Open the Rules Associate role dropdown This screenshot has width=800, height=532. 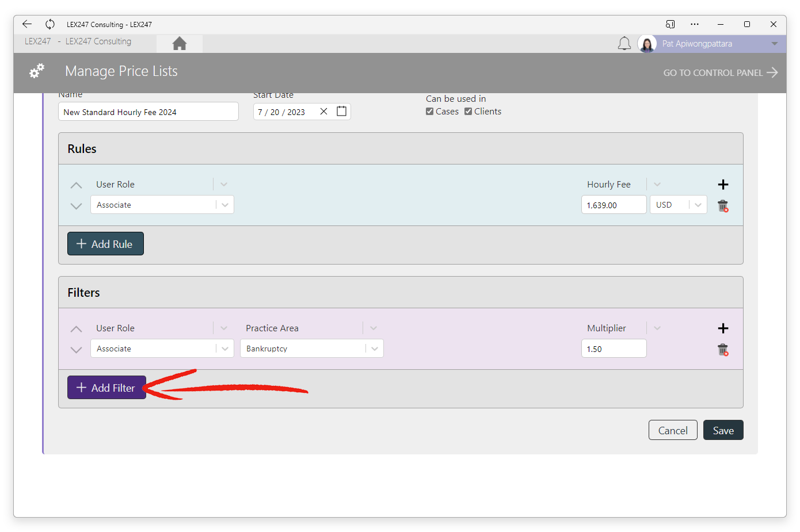[225, 205]
